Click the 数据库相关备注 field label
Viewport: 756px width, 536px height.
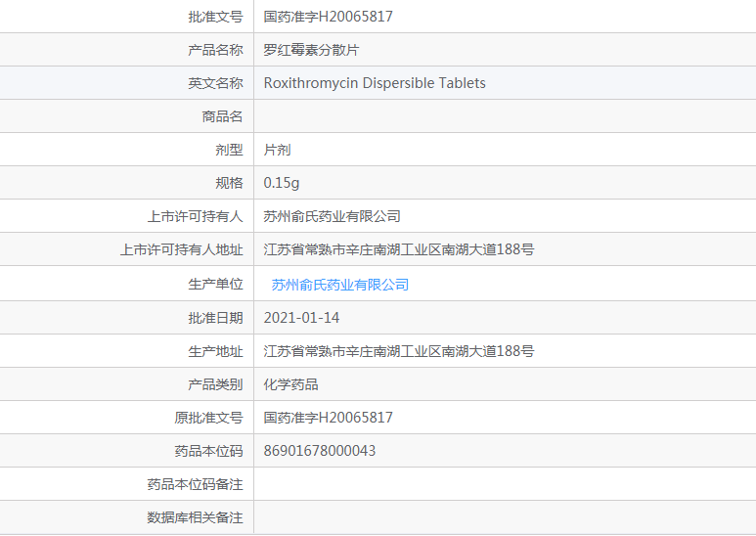(x=195, y=517)
